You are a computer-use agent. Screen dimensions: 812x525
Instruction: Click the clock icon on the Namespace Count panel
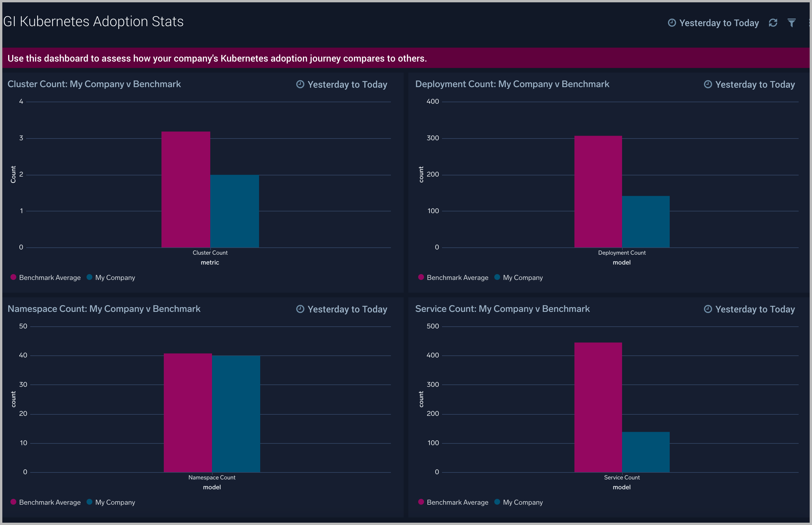[300, 309]
